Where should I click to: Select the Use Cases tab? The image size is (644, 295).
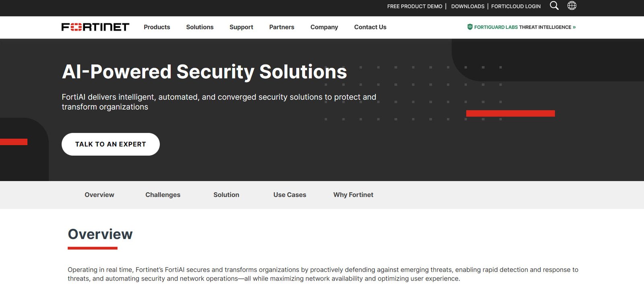[x=290, y=195]
